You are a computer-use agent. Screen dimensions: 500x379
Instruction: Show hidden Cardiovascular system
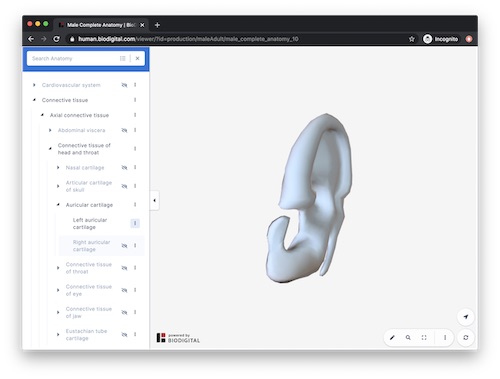(x=124, y=85)
